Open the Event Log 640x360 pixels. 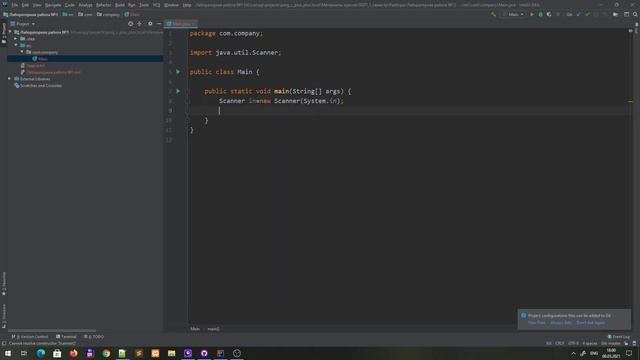(619, 337)
